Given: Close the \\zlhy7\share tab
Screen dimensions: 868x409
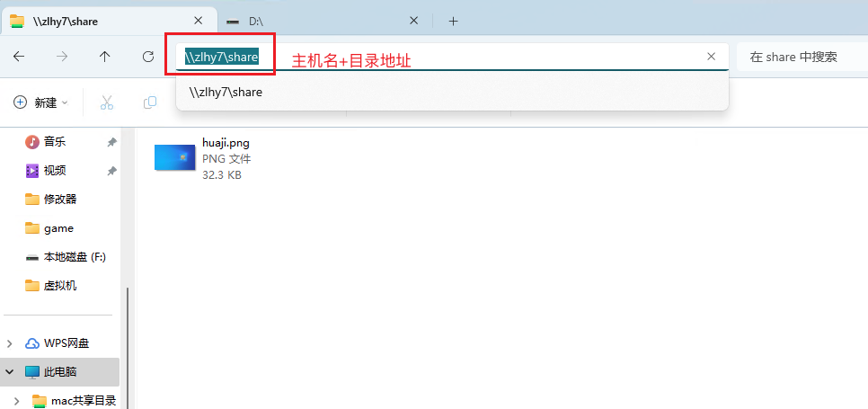Looking at the screenshot, I should pyautogui.click(x=198, y=21).
